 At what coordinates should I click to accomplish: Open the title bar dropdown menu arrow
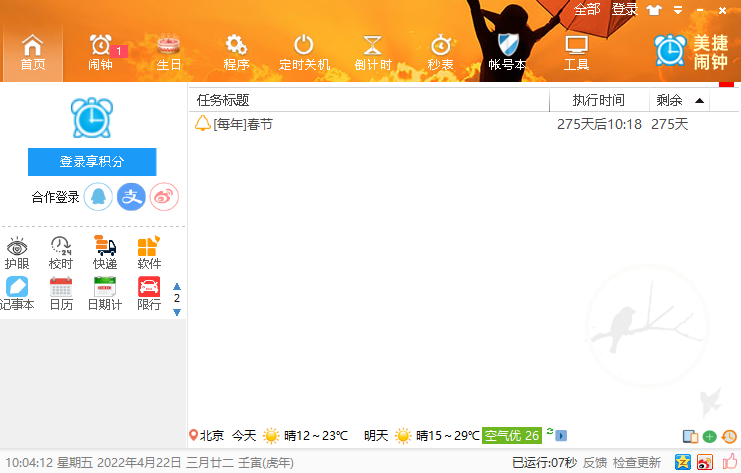coord(678,10)
